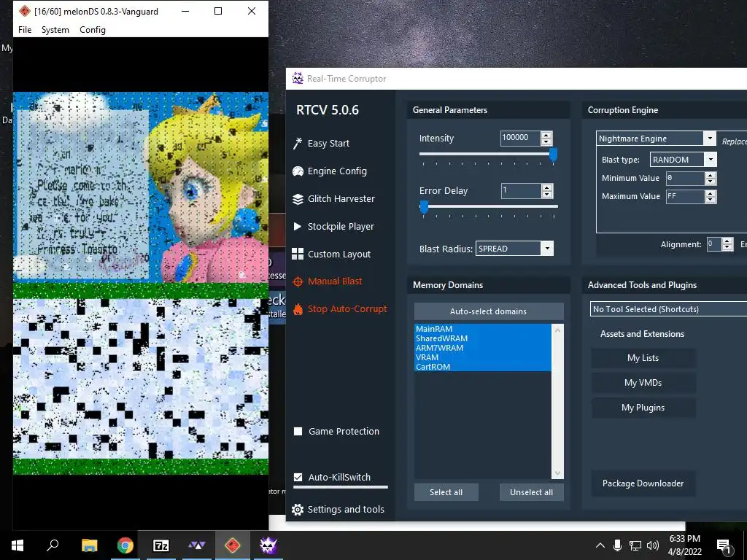The height and width of the screenshot is (560, 747).
Task: Decrease Error Delay stepper down arrow
Action: (547, 194)
